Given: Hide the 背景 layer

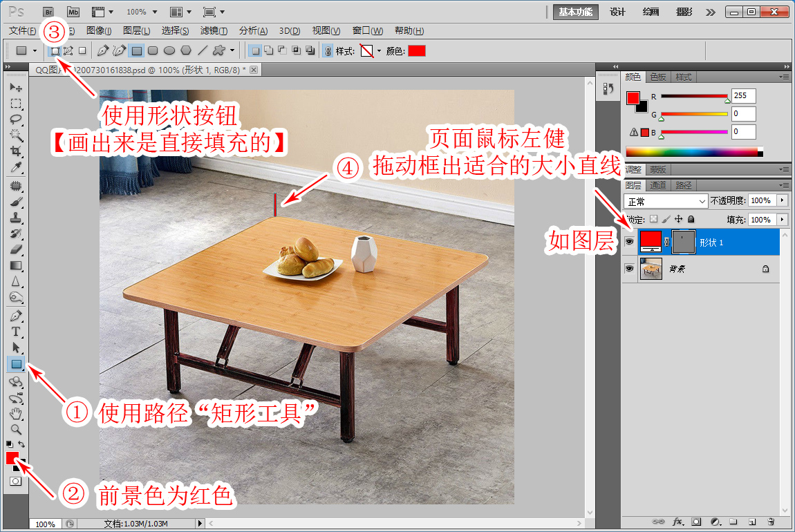Looking at the screenshot, I should (x=629, y=269).
